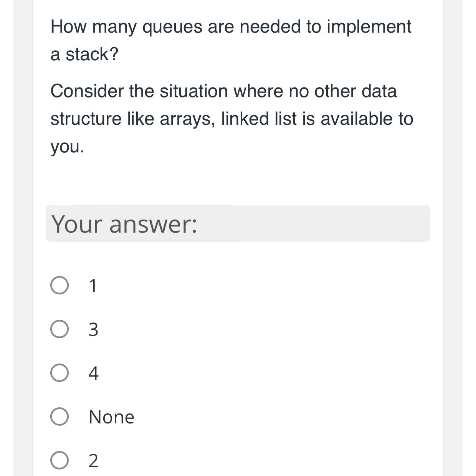The image size is (476, 476).
Task: Click the number 1 option label
Action: [x=93, y=285]
